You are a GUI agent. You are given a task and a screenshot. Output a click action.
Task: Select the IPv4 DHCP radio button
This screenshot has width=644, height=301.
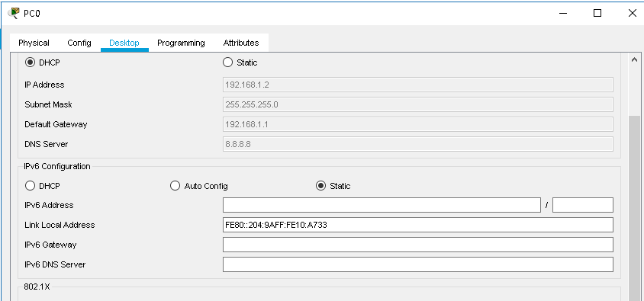tap(30, 62)
